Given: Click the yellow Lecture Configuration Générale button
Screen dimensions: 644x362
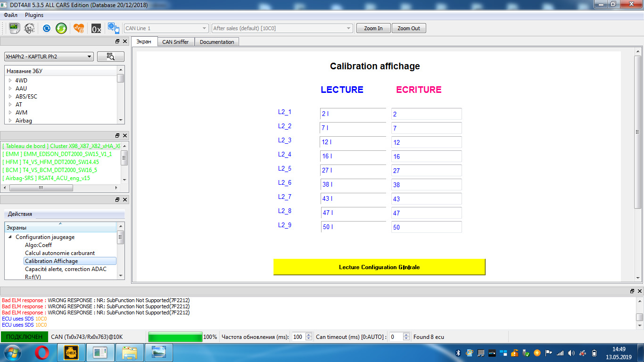Looking at the screenshot, I should pos(379,267).
